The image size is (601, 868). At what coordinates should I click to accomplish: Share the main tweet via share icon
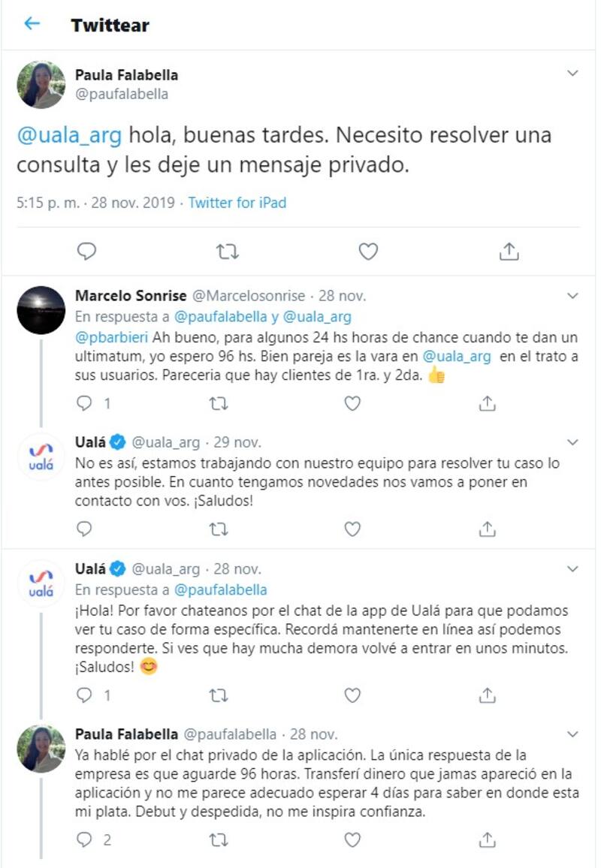[x=509, y=252]
